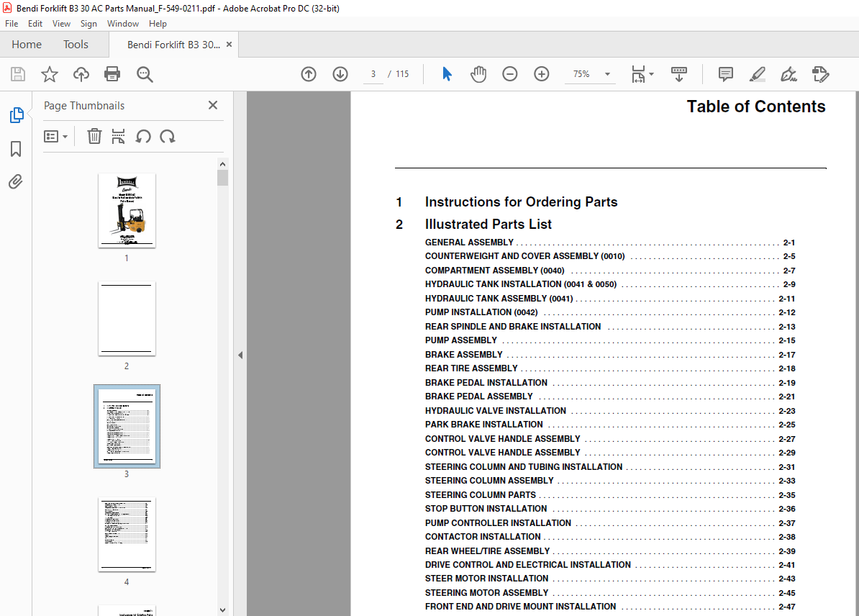
Task: Print the document using the printer icon
Action: pyautogui.click(x=112, y=74)
